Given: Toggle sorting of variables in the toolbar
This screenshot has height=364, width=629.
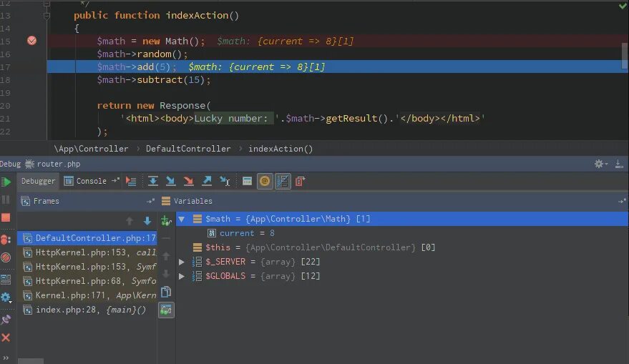Looking at the screenshot, I should [x=283, y=181].
